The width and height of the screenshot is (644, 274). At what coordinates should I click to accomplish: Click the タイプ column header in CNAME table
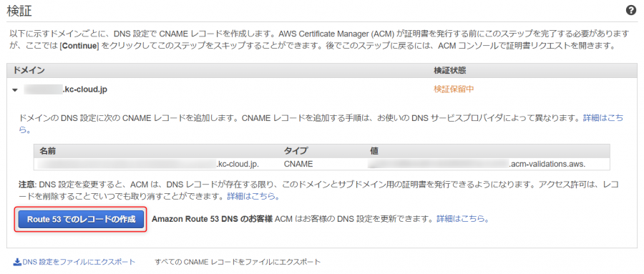pos(296,151)
